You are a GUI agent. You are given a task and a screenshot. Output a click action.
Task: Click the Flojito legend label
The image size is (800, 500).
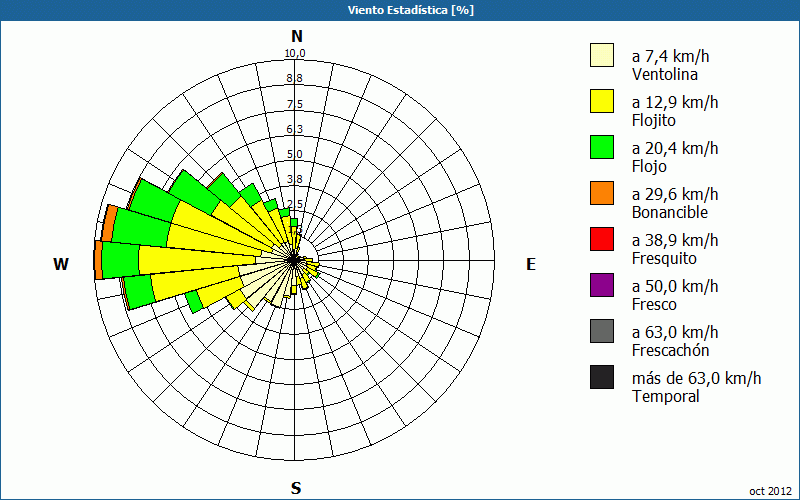(654, 120)
